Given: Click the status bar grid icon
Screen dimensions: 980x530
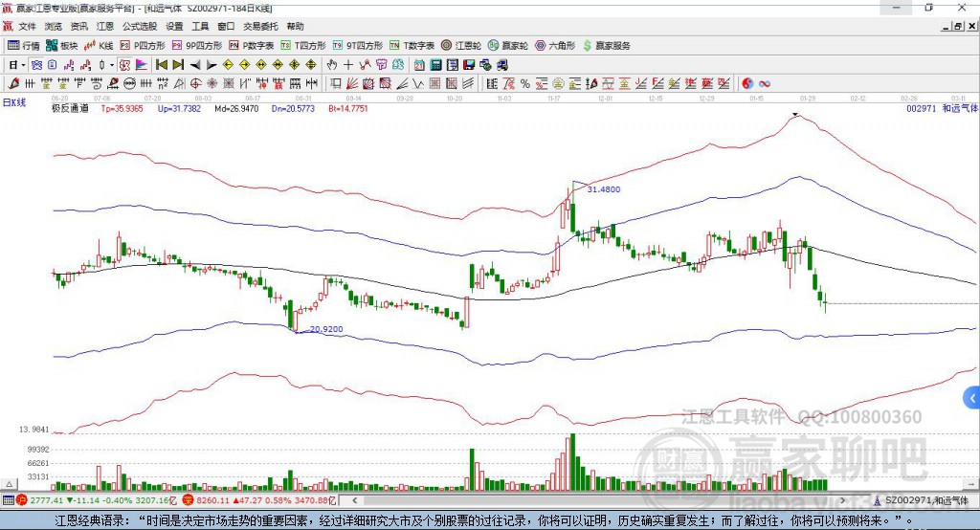Looking at the screenshot, I should [8, 500].
